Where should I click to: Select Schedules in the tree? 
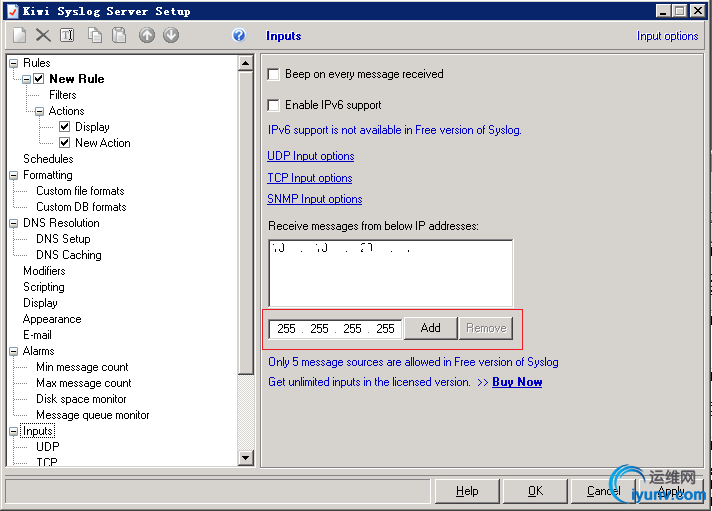[48, 159]
